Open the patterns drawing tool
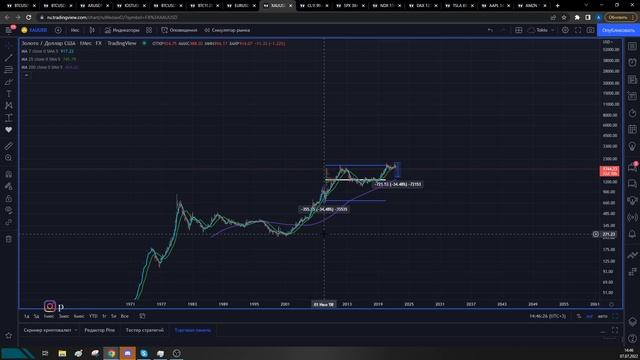The image size is (640, 360). [9, 106]
